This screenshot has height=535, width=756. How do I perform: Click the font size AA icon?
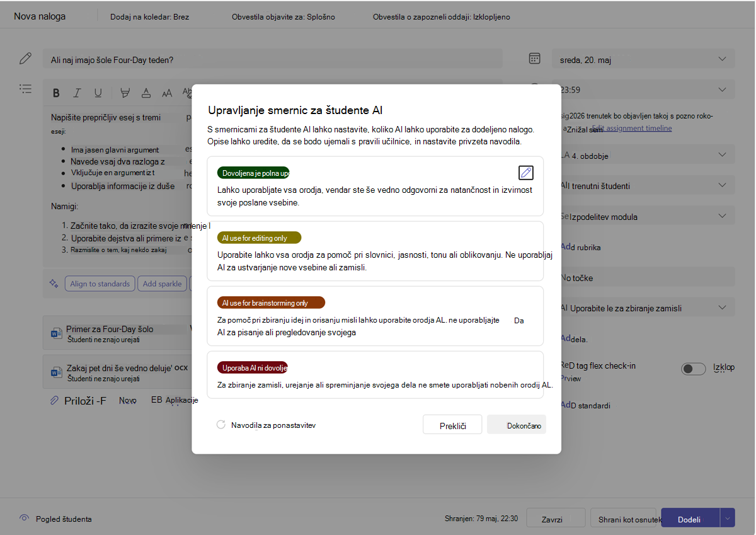(167, 93)
